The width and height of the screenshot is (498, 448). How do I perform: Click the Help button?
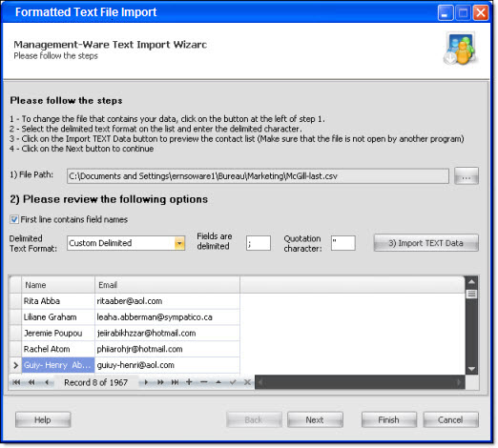point(43,419)
